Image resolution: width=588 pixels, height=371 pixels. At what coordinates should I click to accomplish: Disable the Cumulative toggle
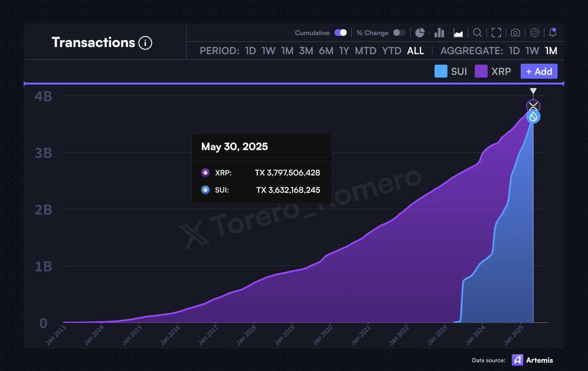click(x=340, y=32)
